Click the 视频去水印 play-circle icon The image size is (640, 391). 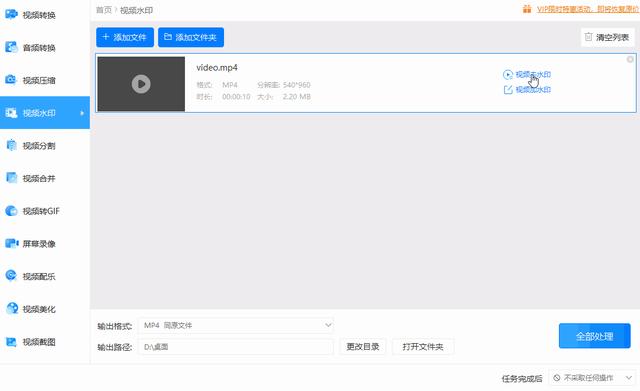point(508,75)
